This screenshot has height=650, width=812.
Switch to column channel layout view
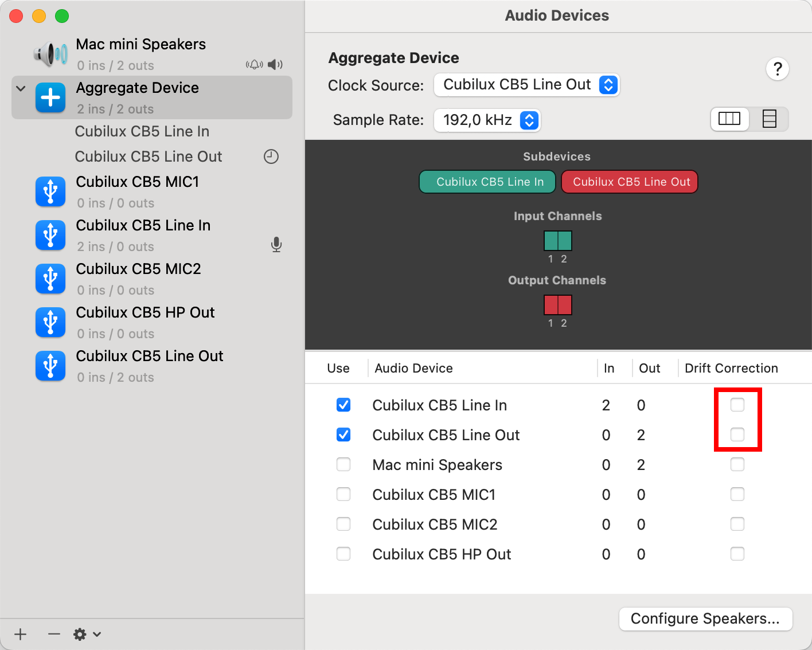(x=729, y=119)
